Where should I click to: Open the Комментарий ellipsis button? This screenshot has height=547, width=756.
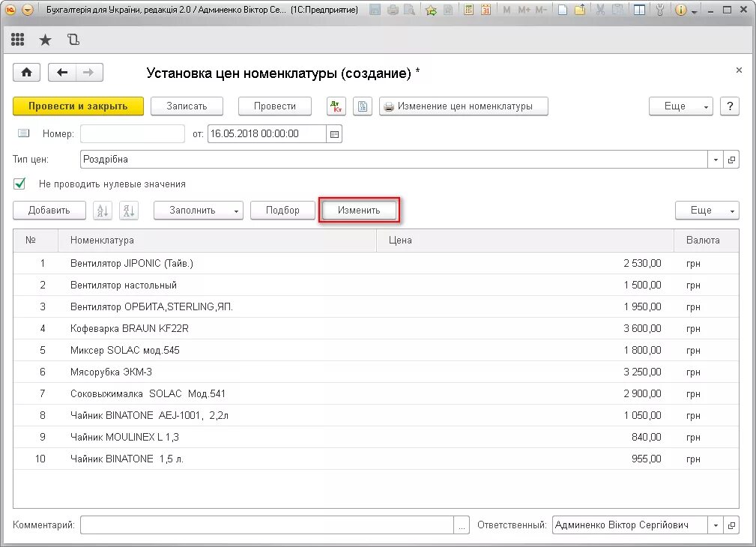point(462,525)
